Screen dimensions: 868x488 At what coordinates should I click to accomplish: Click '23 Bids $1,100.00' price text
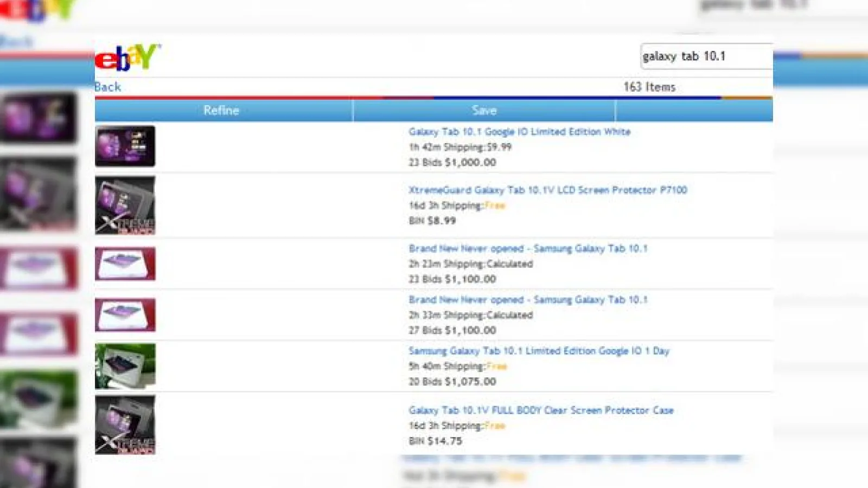452,279
